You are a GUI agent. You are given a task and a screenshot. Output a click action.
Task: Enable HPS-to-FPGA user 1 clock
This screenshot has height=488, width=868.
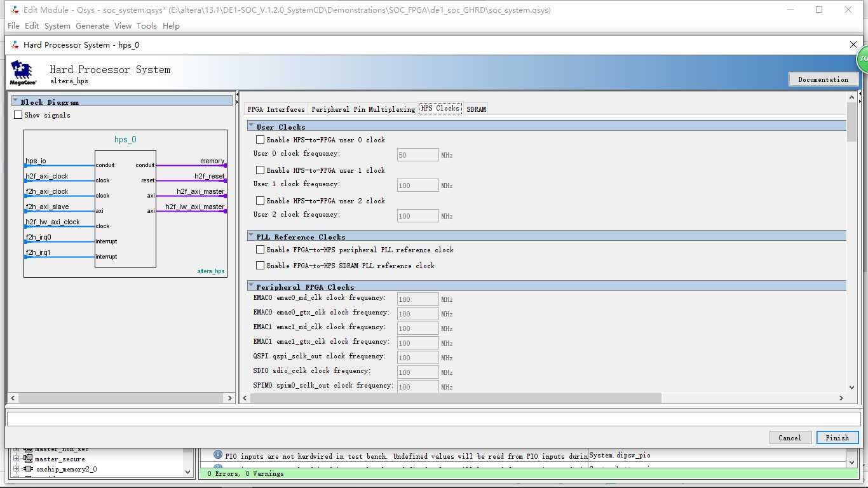click(260, 170)
